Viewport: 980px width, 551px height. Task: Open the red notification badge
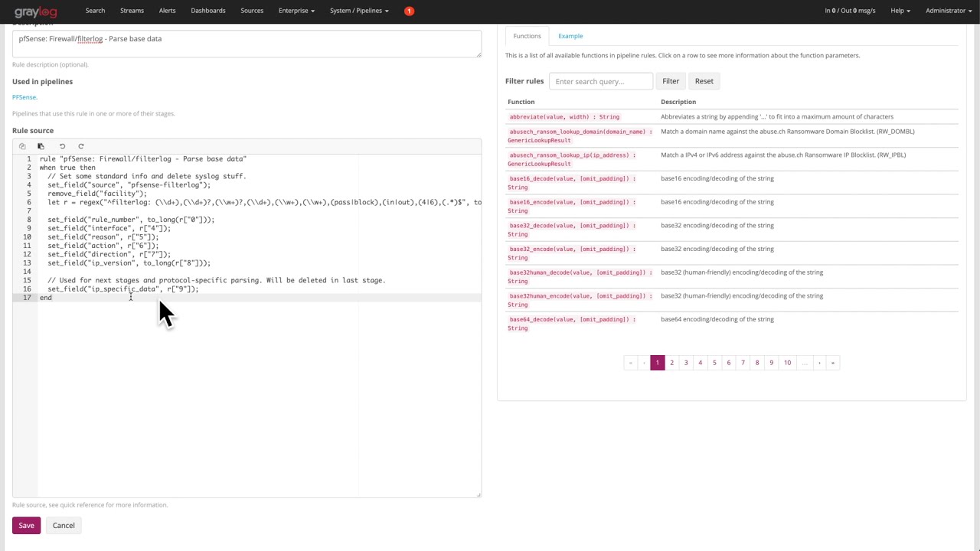click(x=409, y=11)
